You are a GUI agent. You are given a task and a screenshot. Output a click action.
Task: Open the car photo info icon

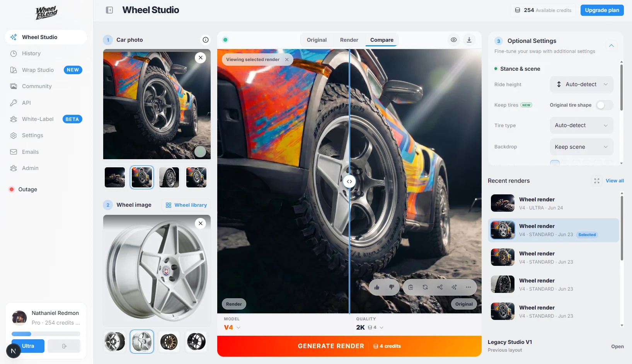[x=206, y=40]
